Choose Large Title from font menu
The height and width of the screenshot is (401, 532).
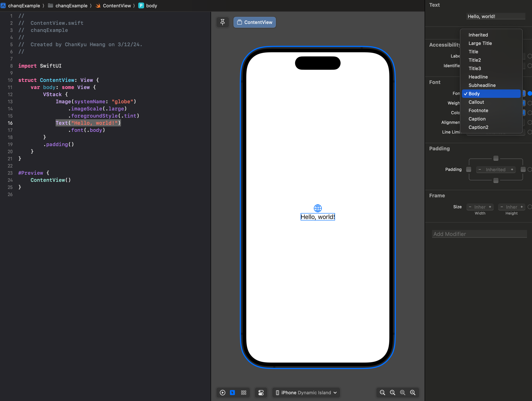(480, 43)
